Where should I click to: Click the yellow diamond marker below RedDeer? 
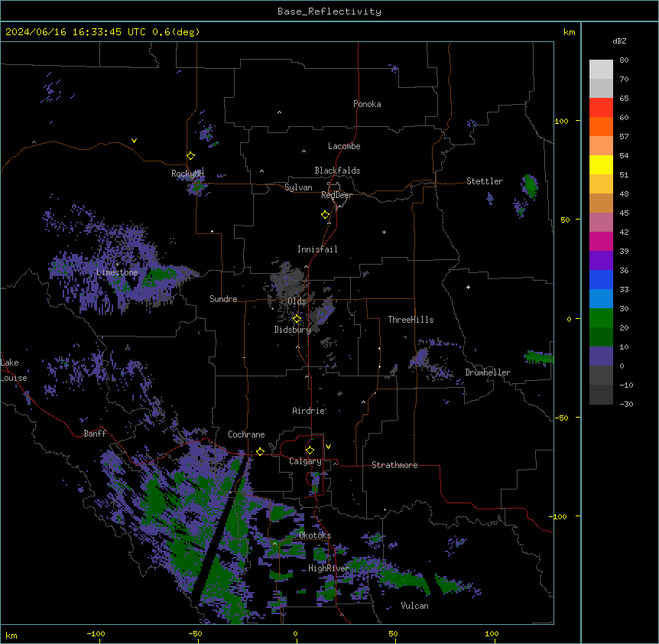coord(325,215)
